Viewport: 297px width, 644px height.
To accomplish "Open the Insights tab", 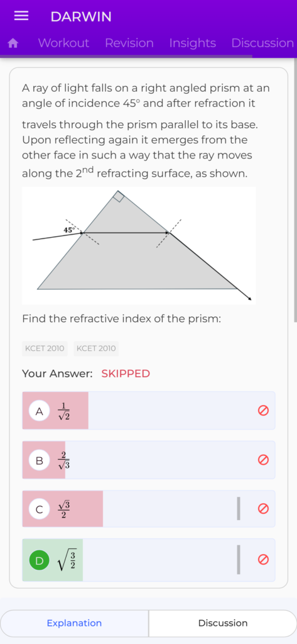I will coord(192,43).
